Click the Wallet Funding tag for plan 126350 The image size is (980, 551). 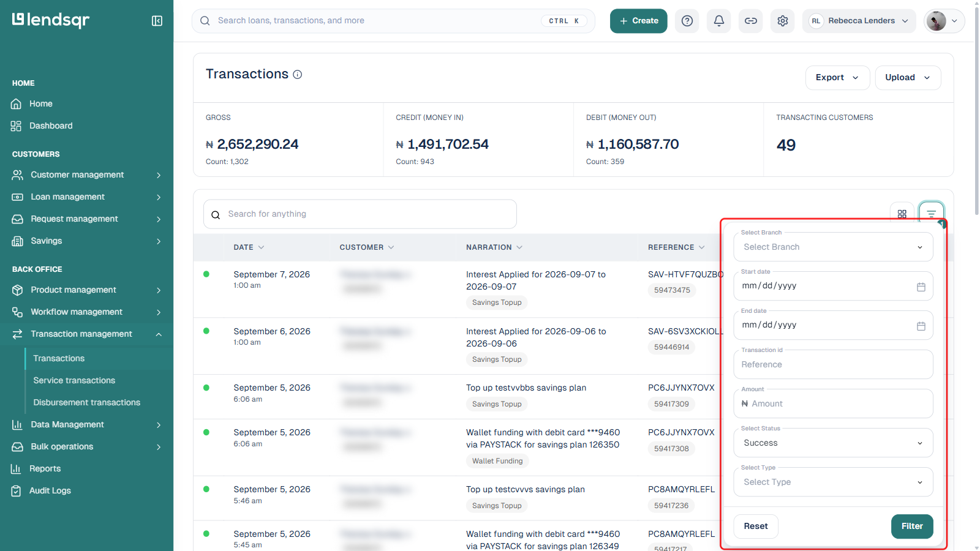pos(497,461)
